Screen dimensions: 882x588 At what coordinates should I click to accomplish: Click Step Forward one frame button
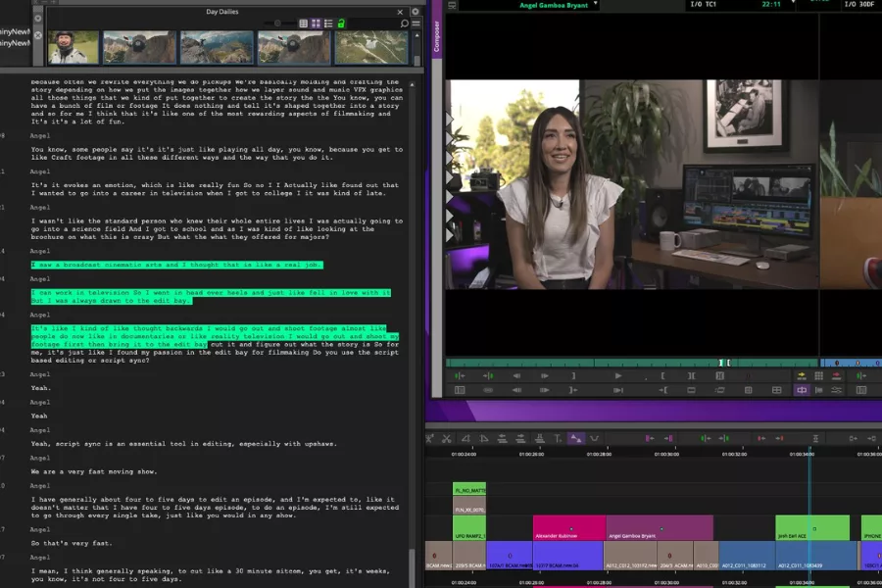[545, 376]
